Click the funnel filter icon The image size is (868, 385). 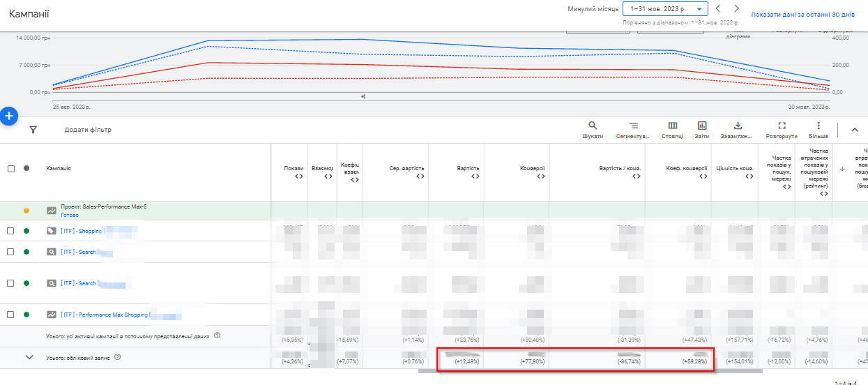point(33,130)
